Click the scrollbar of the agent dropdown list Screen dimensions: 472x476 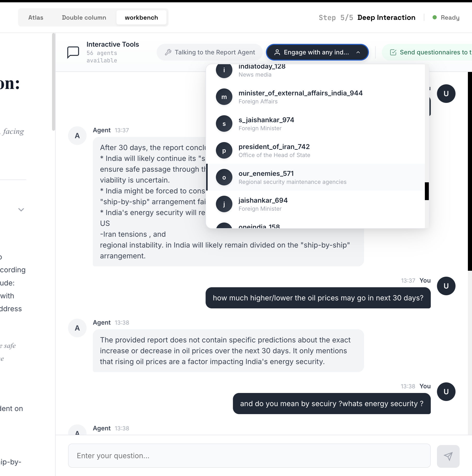(x=426, y=191)
